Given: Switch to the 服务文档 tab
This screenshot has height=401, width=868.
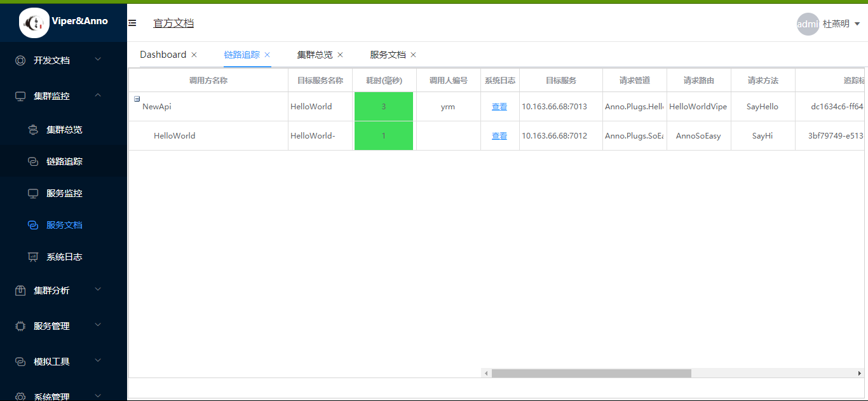Looking at the screenshot, I should tap(388, 55).
